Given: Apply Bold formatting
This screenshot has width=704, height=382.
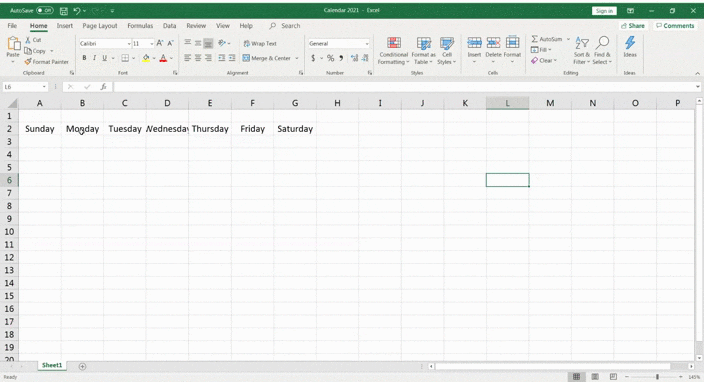Looking at the screenshot, I should [x=84, y=58].
